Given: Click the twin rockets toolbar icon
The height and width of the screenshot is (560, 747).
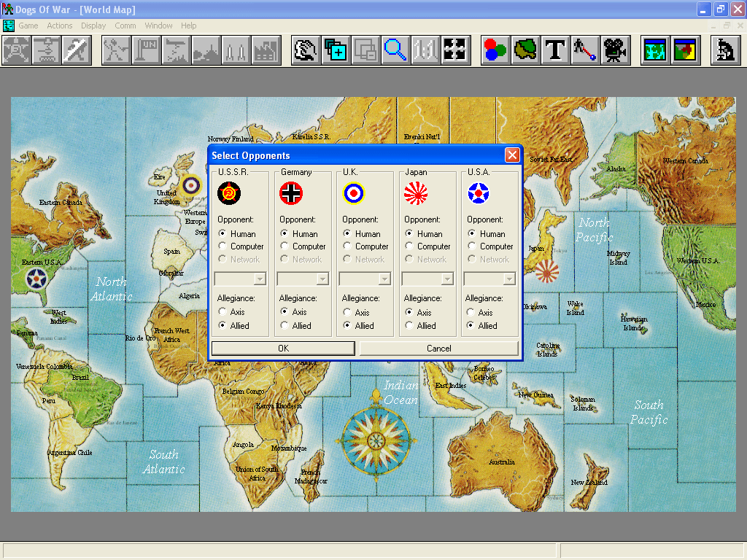Looking at the screenshot, I should (x=236, y=50).
